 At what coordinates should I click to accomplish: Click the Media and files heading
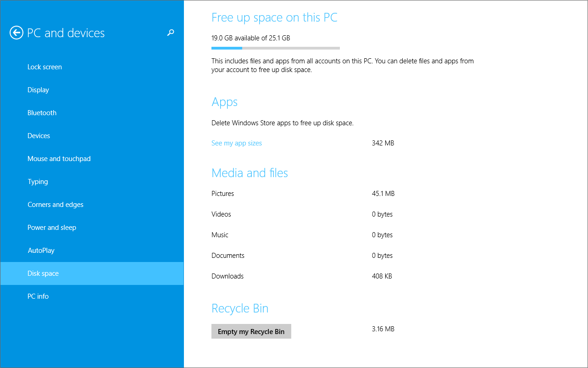(250, 173)
